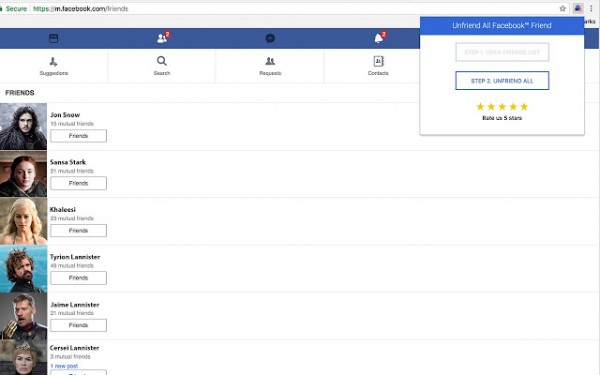Click Friends button under Jaime Lannister

pos(78,325)
